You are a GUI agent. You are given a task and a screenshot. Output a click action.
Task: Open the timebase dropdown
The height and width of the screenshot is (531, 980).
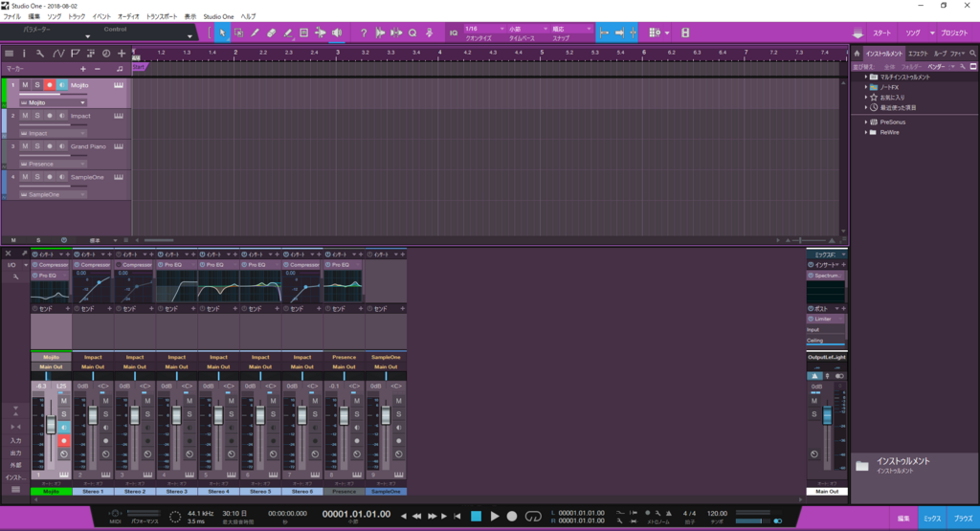pos(527,29)
